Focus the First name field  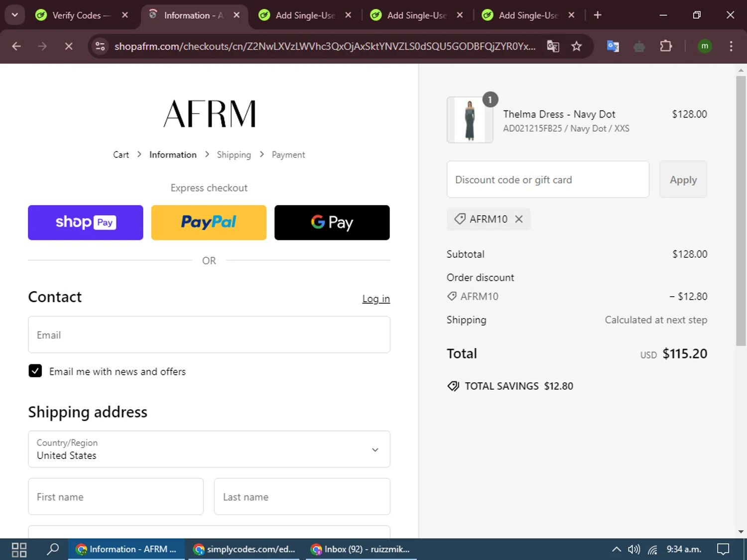pos(116,496)
